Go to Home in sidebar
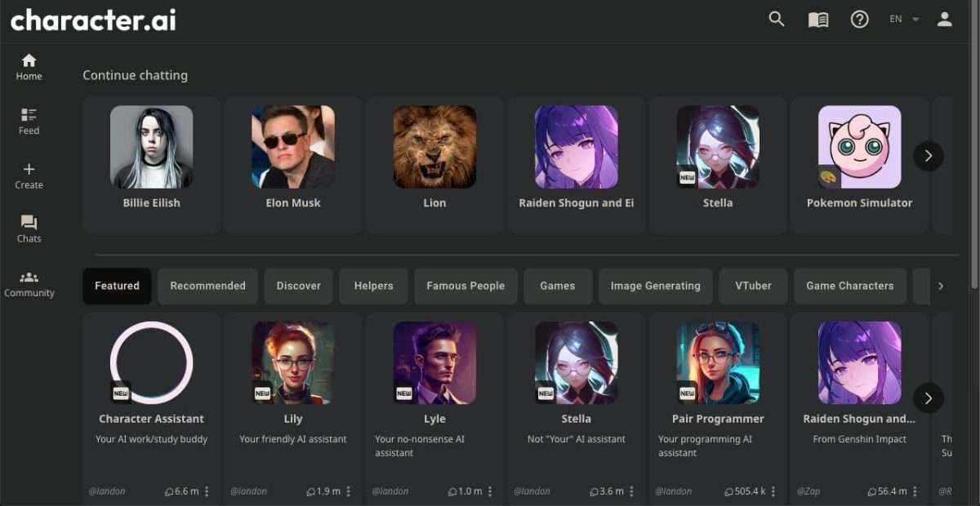This screenshot has width=980, height=506. point(29,67)
